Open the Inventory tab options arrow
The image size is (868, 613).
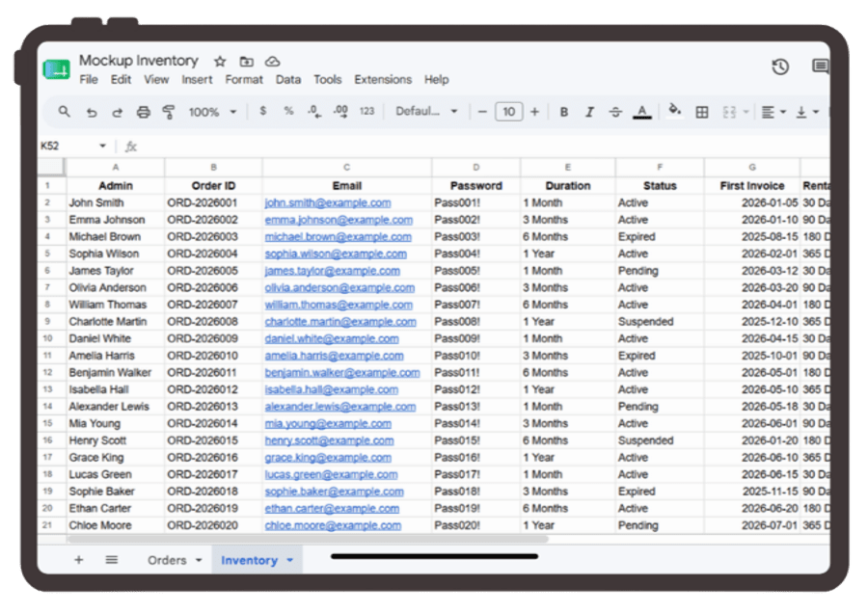[290, 560]
